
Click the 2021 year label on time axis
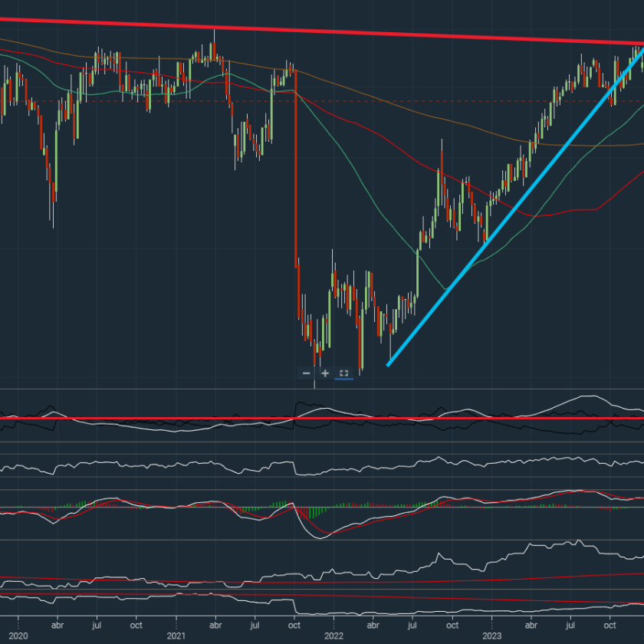[x=176, y=636]
